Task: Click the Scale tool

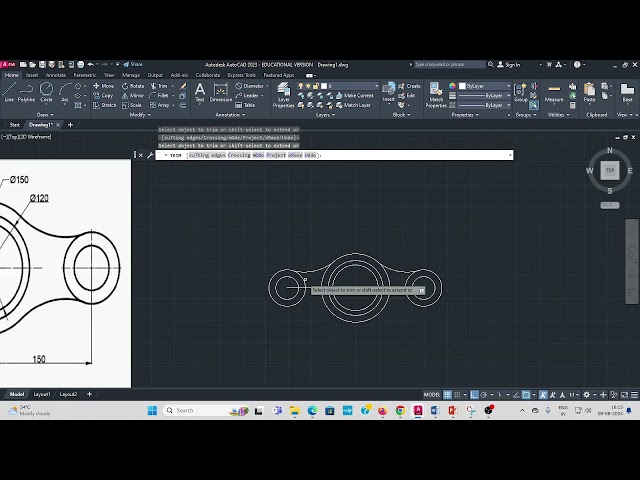Action: pos(131,105)
